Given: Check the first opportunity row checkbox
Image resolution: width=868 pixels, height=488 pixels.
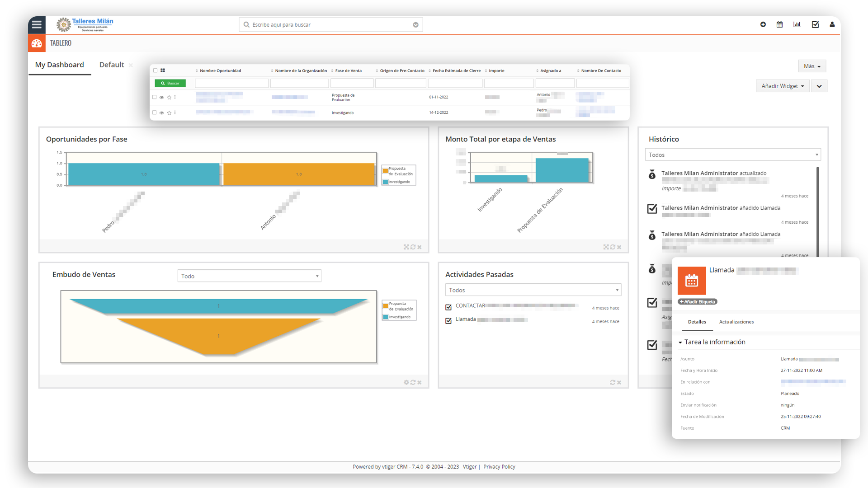Looking at the screenshot, I should [155, 97].
